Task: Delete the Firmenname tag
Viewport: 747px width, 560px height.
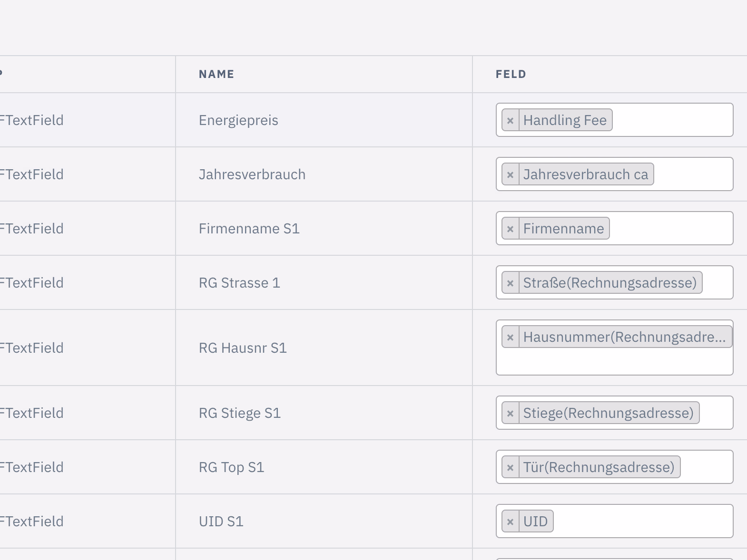Action: (x=511, y=229)
